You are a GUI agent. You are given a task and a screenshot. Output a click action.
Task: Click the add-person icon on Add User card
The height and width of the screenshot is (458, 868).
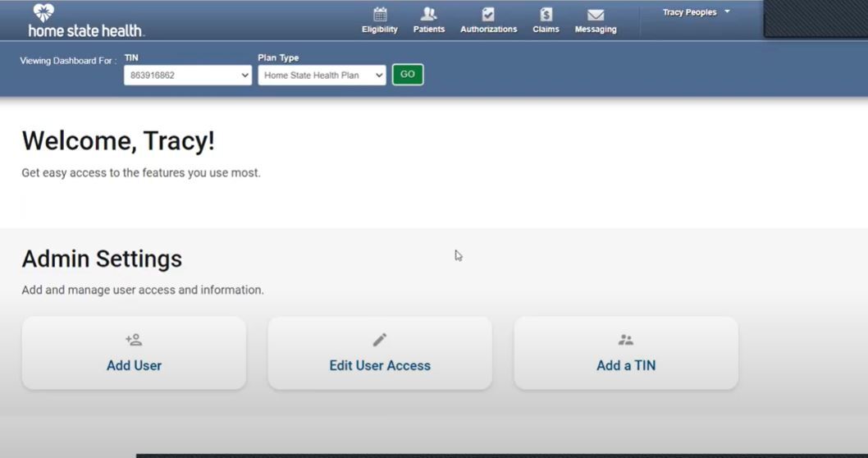(134, 340)
